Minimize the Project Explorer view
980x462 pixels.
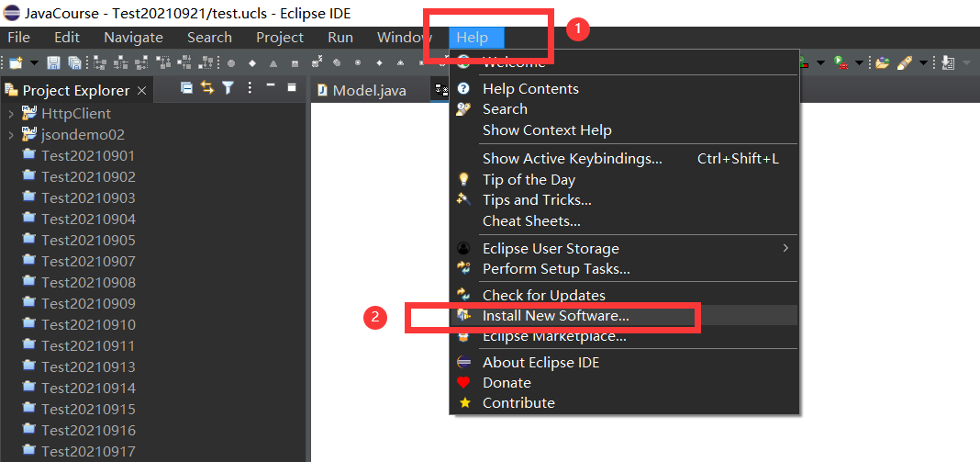(271, 84)
